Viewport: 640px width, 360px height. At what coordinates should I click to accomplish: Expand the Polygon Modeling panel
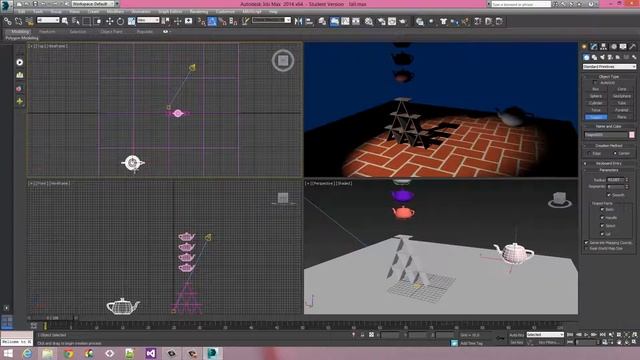click(x=22, y=38)
